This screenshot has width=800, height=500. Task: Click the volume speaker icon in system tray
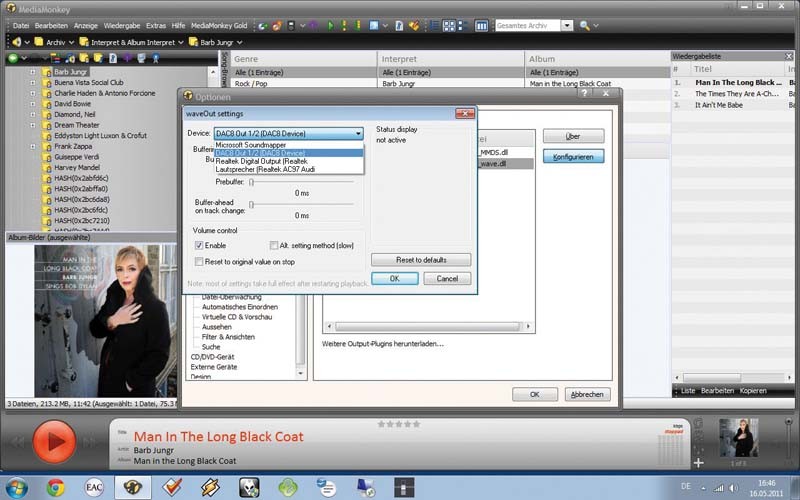click(x=733, y=488)
